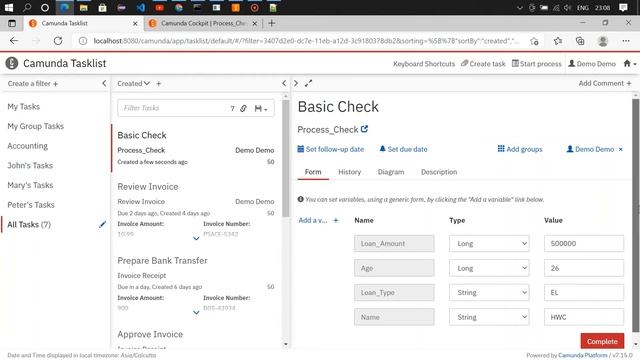Expand Prepare Bank Transfer variables chevron
This screenshot has width=640, height=360.
[x=196, y=312]
